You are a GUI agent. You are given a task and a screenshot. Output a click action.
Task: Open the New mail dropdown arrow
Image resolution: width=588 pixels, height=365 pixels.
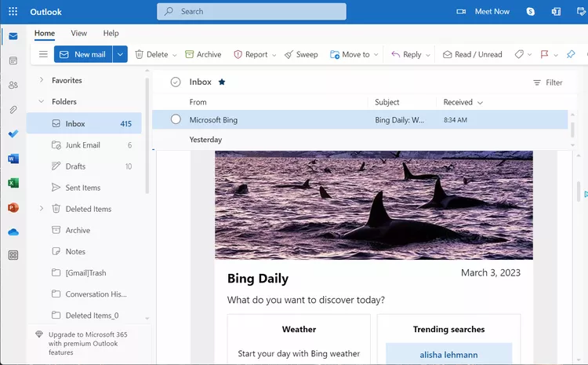pos(120,54)
